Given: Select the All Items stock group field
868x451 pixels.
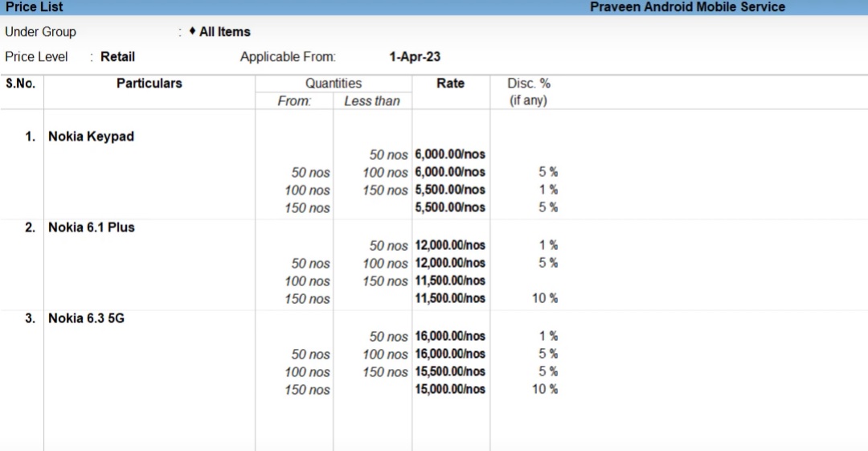Looking at the screenshot, I should (x=224, y=32).
